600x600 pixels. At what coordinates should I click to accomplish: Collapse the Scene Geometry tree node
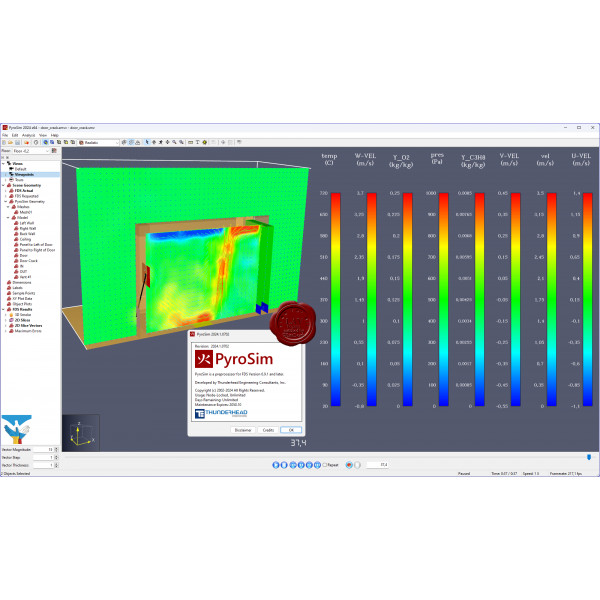point(3,185)
